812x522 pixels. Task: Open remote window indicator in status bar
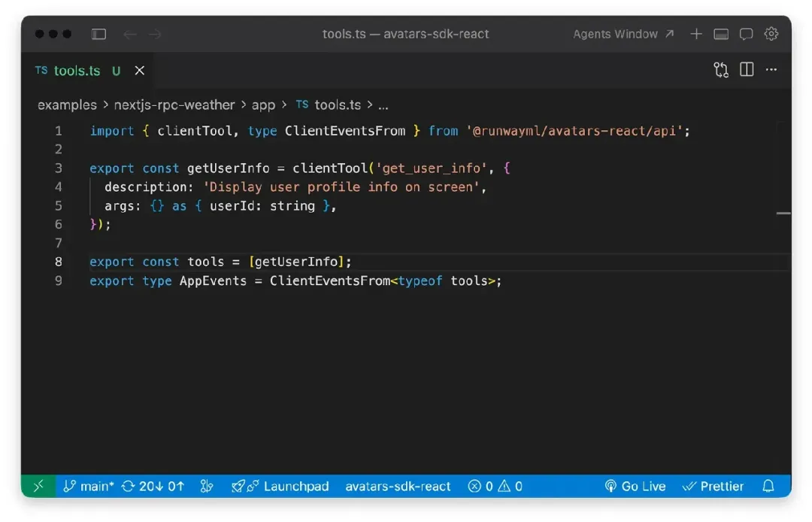(38, 486)
